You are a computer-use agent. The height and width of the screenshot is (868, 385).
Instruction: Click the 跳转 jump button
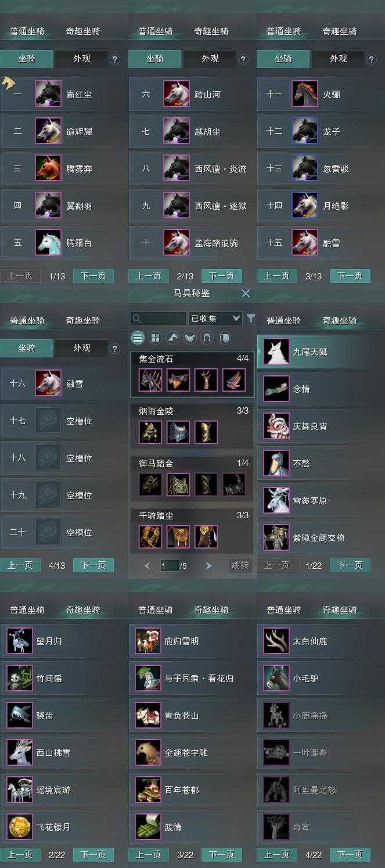click(240, 565)
